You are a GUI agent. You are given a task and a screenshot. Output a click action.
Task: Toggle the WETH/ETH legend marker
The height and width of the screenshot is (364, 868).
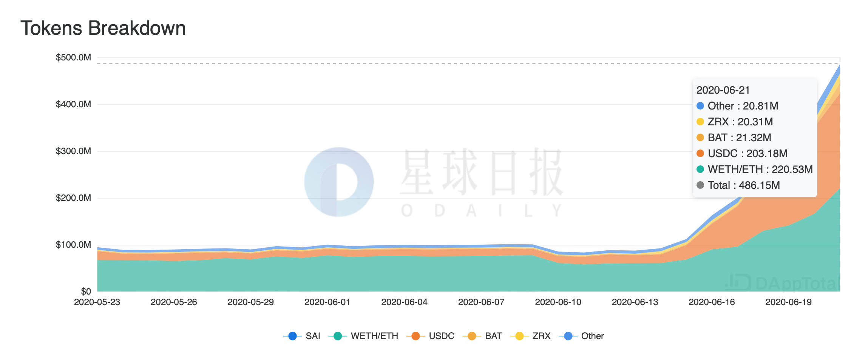click(338, 336)
